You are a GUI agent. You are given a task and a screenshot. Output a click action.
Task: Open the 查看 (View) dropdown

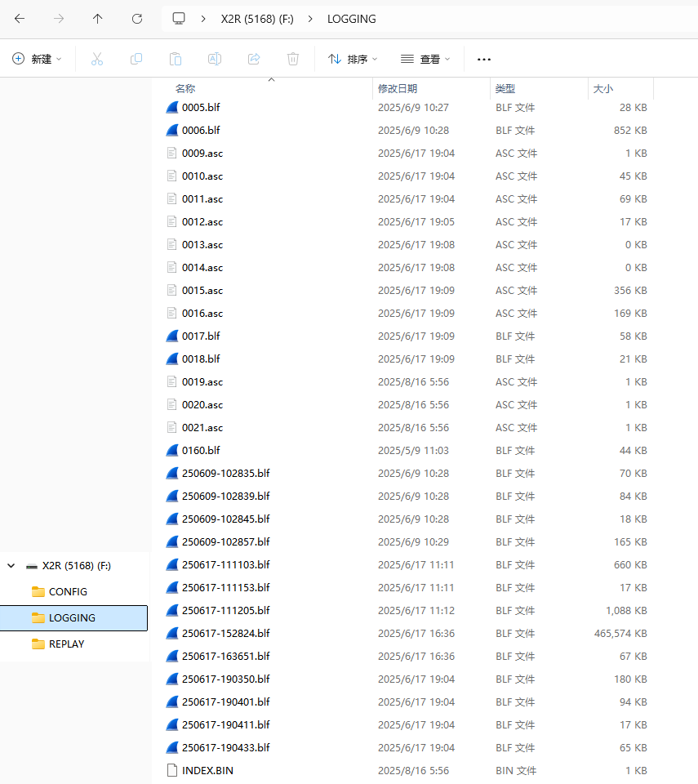[x=425, y=59]
